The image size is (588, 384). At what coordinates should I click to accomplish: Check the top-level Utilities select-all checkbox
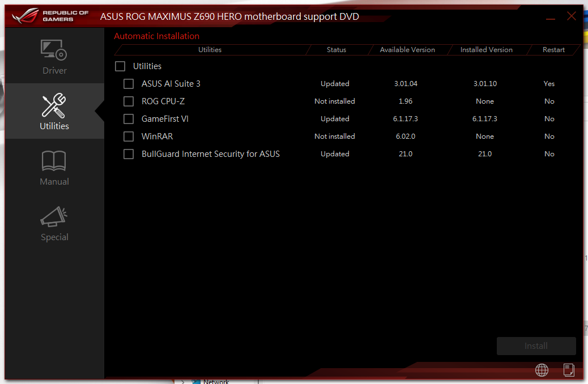120,66
